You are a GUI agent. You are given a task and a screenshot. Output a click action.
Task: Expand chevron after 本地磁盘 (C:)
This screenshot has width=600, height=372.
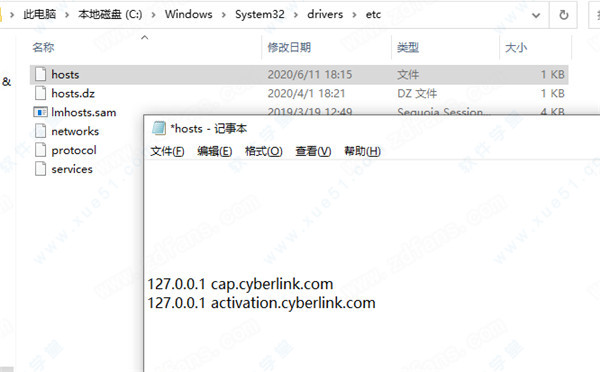(x=153, y=15)
